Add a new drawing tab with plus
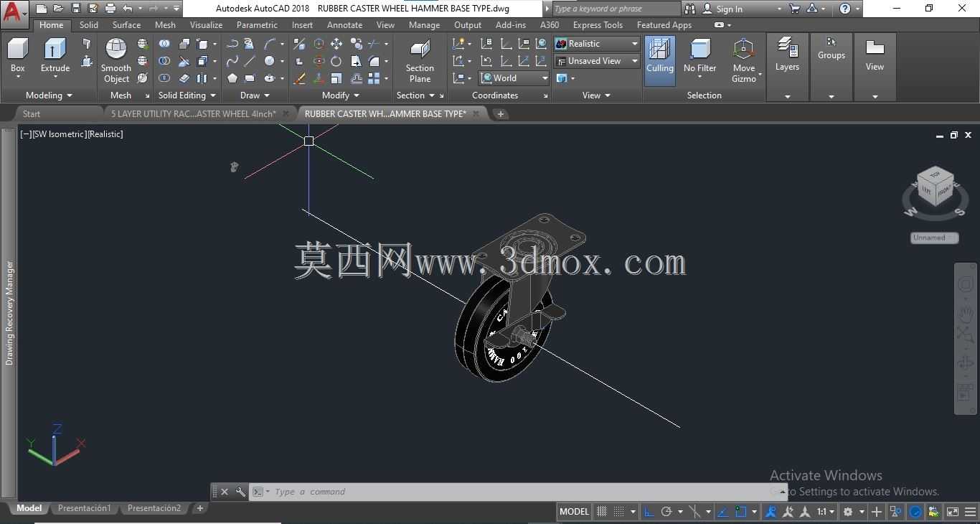 pos(501,113)
